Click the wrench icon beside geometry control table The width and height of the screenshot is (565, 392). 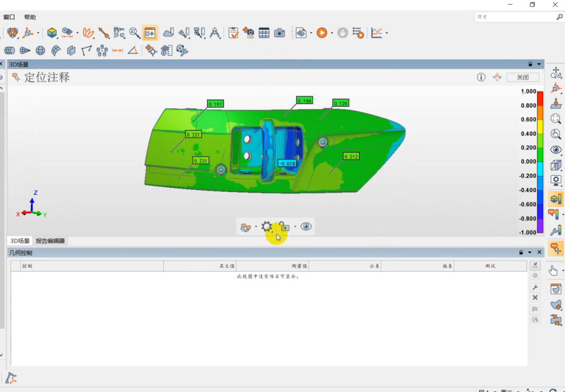pyautogui.click(x=535, y=287)
